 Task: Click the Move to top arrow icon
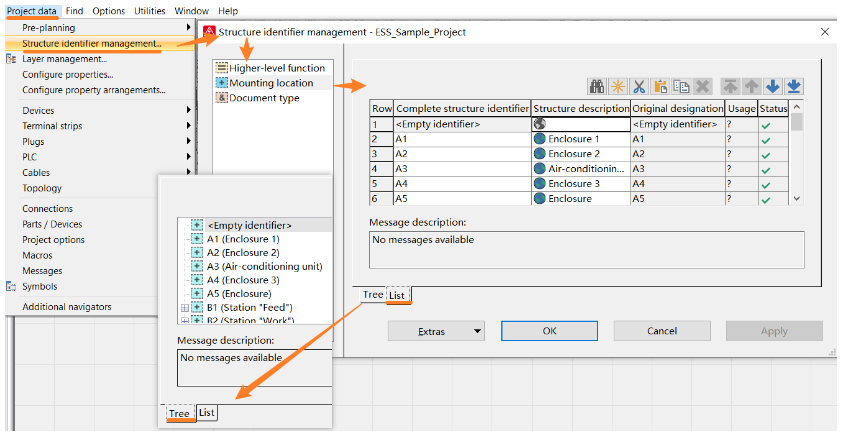[730, 86]
